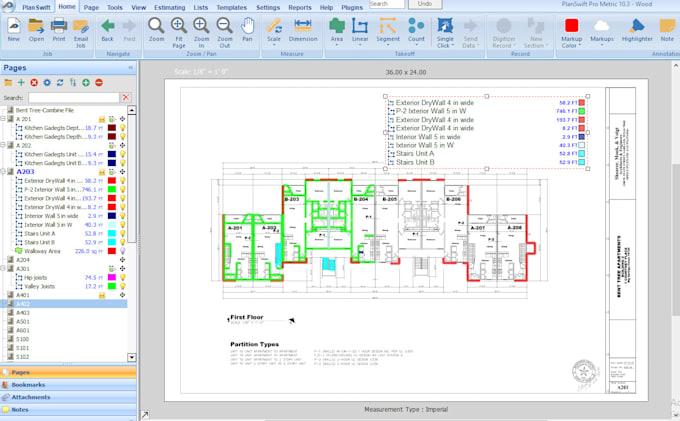The image size is (680, 421).
Task: Toggle visibility lightbulb for Stairs Unit B
Action: tap(123, 242)
